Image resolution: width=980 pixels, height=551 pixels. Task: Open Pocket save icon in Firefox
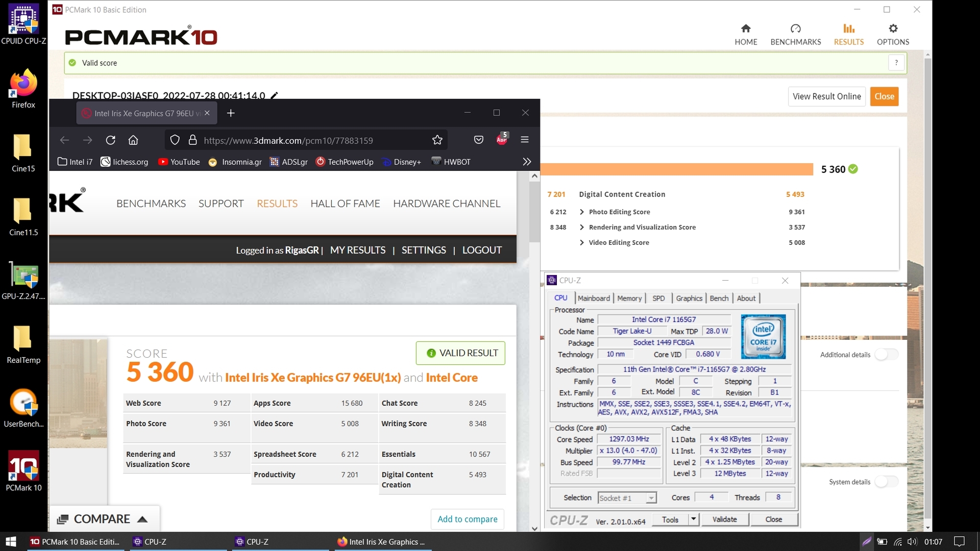coord(478,140)
